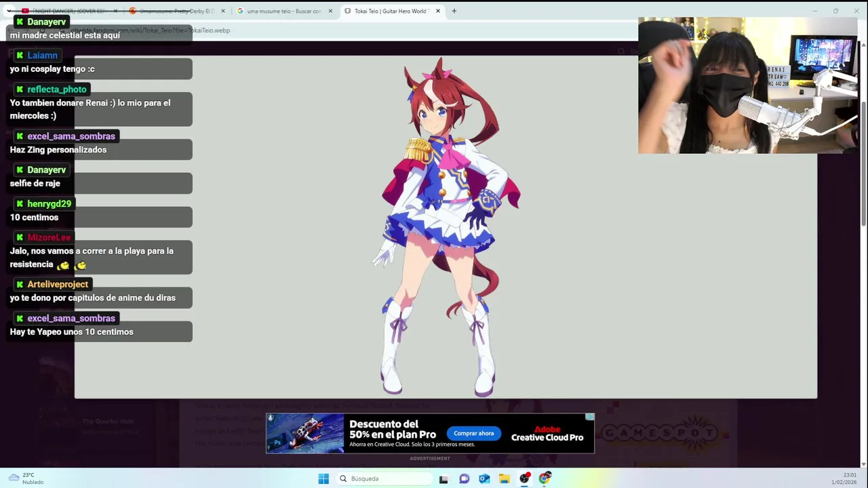Image resolution: width=868 pixels, height=488 pixels.
Task: Click the henrygd29 chat username
Action: point(49,204)
